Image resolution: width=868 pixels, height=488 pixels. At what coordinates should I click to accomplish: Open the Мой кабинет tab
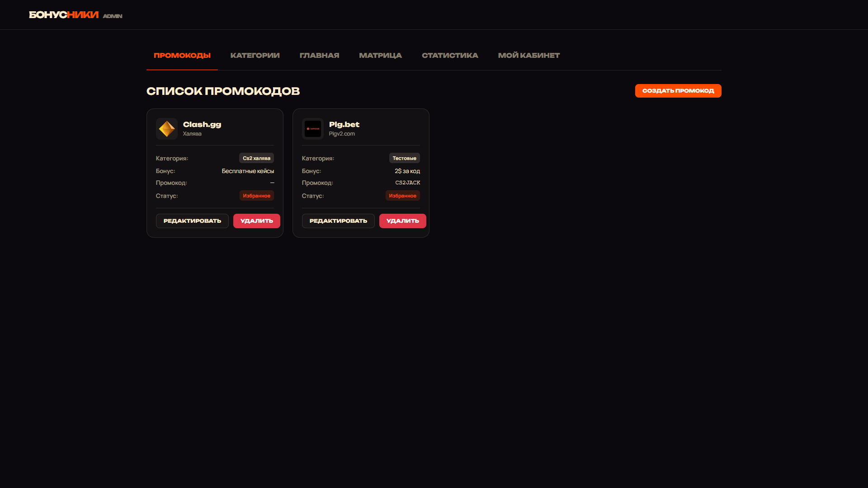[529, 55]
